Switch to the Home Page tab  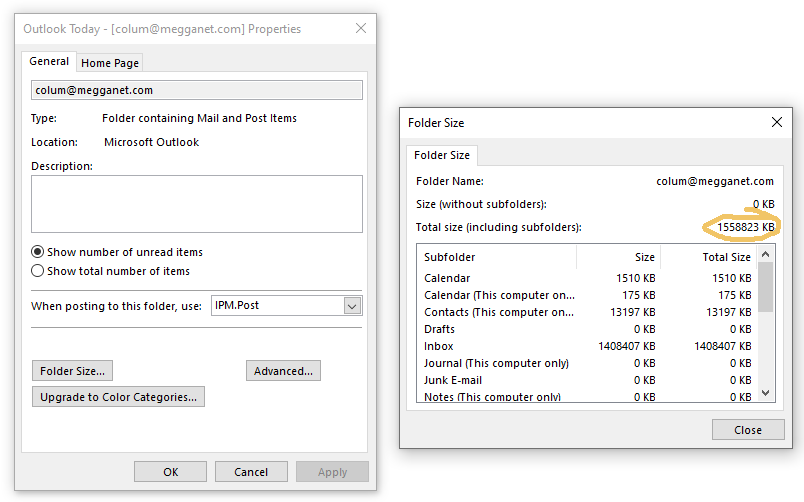point(110,63)
